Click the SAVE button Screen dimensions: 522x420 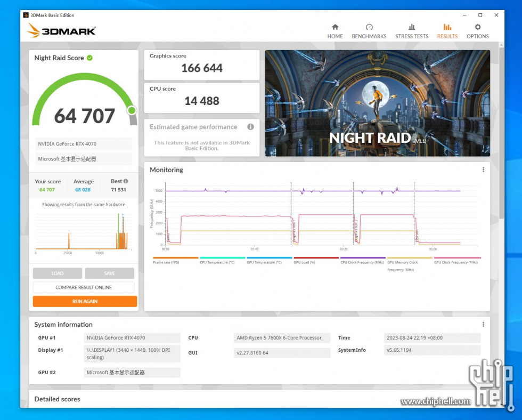110,273
